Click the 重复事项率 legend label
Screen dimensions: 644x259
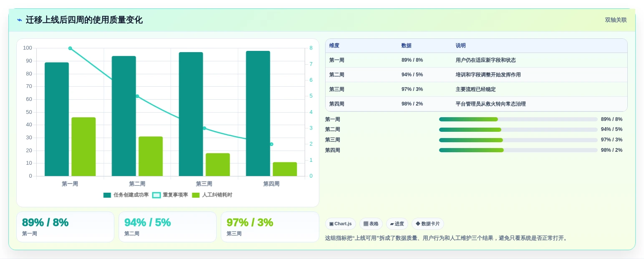pos(175,195)
